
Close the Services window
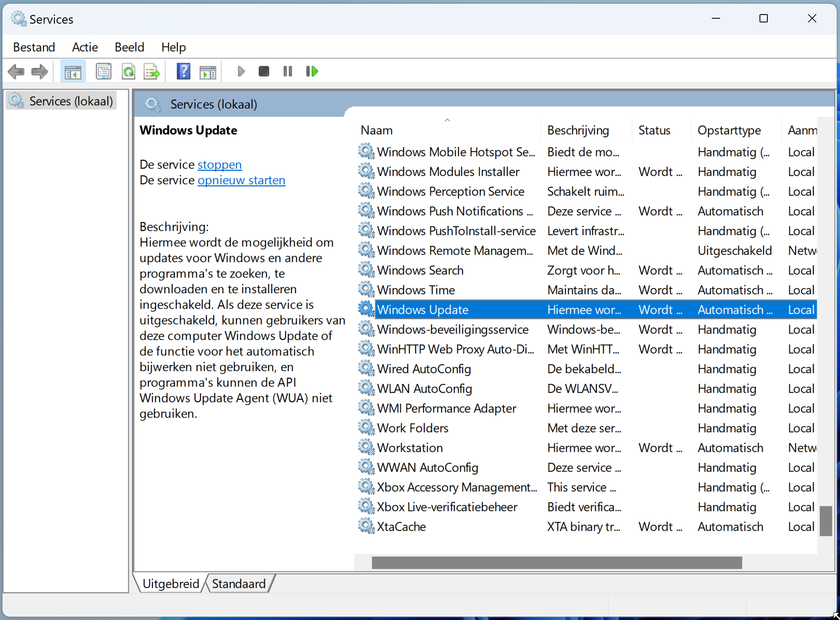(812, 18)
